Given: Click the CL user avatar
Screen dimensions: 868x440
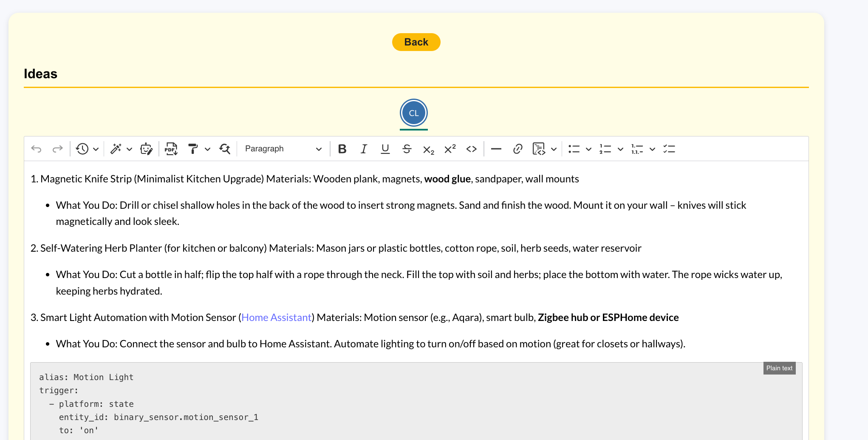Looking at the screenshot, I should (x=413, y=113).
